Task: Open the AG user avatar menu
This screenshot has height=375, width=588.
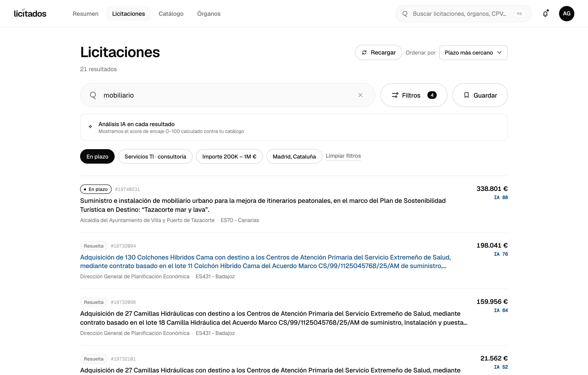Action: pos(566,14)
